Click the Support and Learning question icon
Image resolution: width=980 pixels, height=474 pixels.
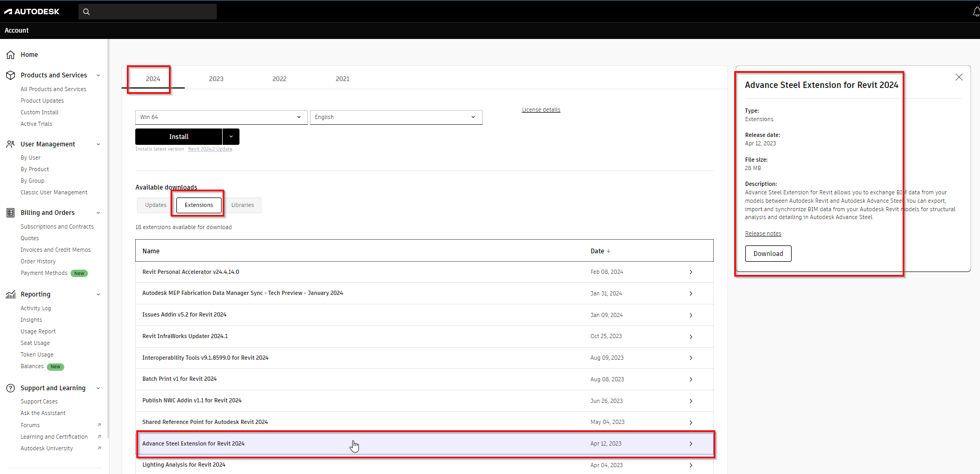coord(11,388)
